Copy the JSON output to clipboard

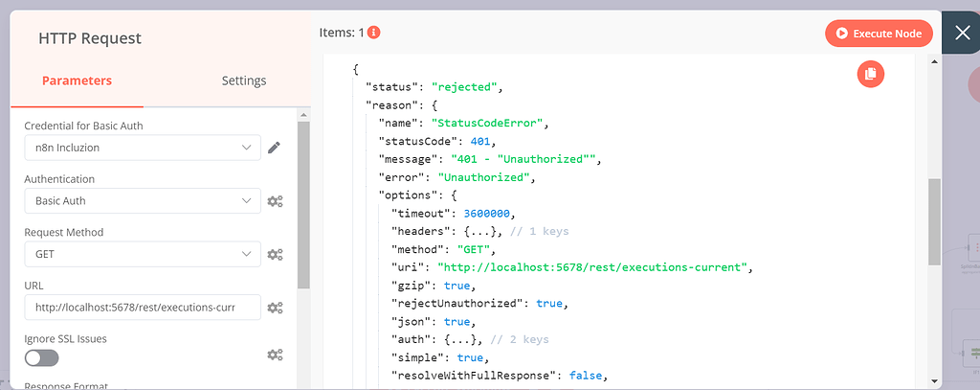click(x=870, y=74)
